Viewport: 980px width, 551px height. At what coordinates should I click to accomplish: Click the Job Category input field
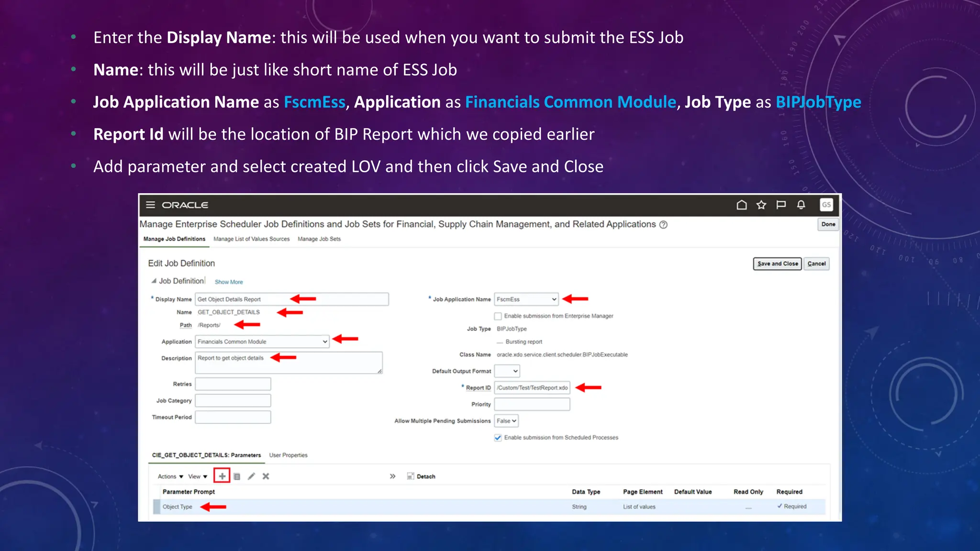(233, 401)
